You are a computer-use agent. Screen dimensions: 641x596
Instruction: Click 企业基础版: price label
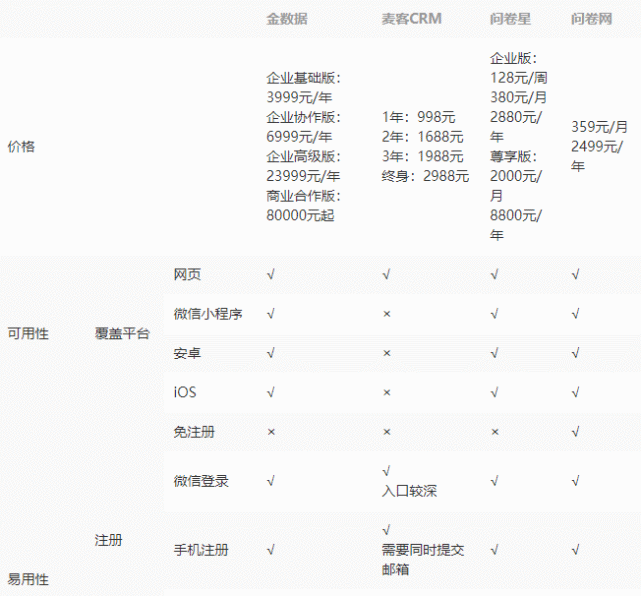tap(303, 78)
